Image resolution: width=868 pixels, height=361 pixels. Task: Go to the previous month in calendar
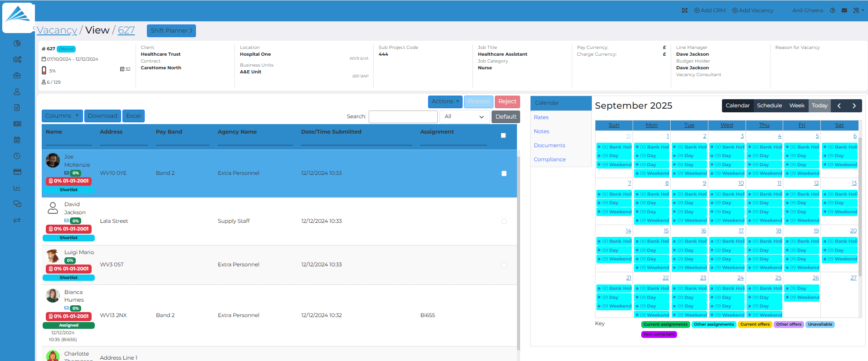(x=839, y=106)
